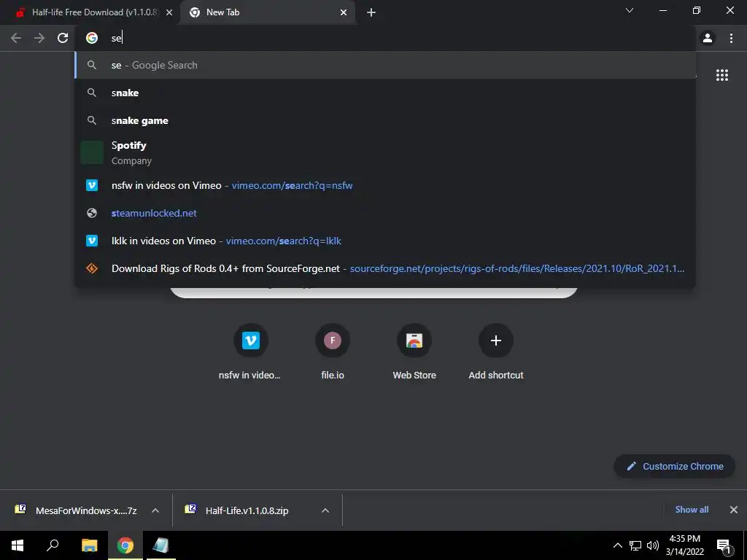Open File Explorer from the taskbar
Screen dimensions: 747x560
pyautogui.click(x=89, y=545)
